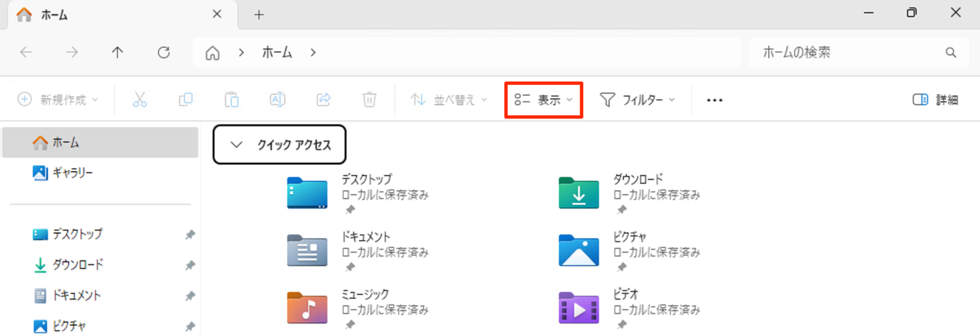Open ピクチャ in the sidebar
Image resolution: width=980 pixels, height=336 pixels.
click(100, 326)
